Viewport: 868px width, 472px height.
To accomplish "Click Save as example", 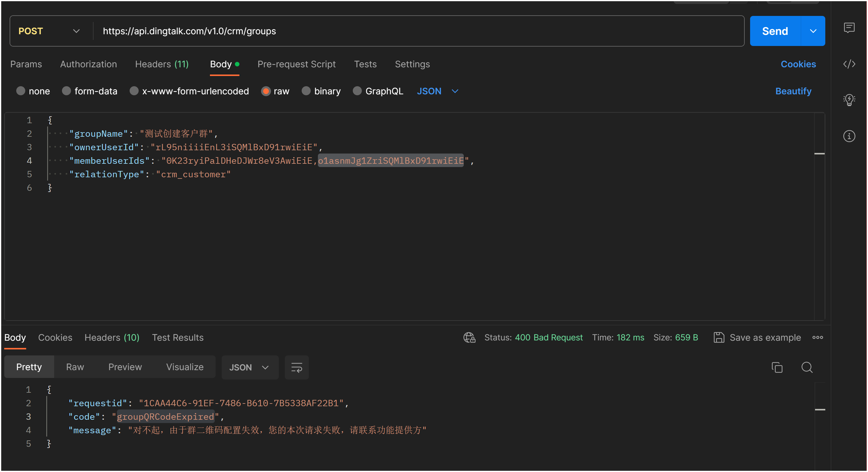I will [765, 337].
